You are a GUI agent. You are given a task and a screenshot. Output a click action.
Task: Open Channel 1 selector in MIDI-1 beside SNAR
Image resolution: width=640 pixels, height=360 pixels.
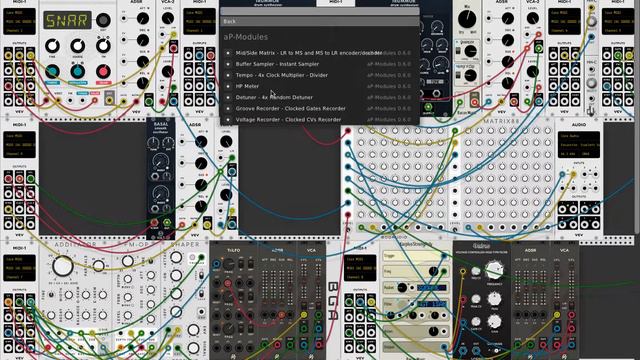20,30
